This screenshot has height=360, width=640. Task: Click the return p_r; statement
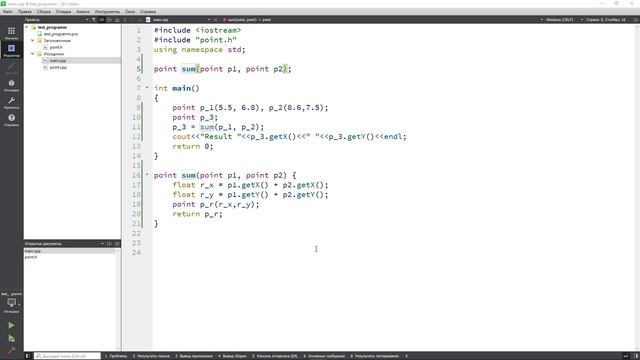pyautogui.click(x=197, y=214)
